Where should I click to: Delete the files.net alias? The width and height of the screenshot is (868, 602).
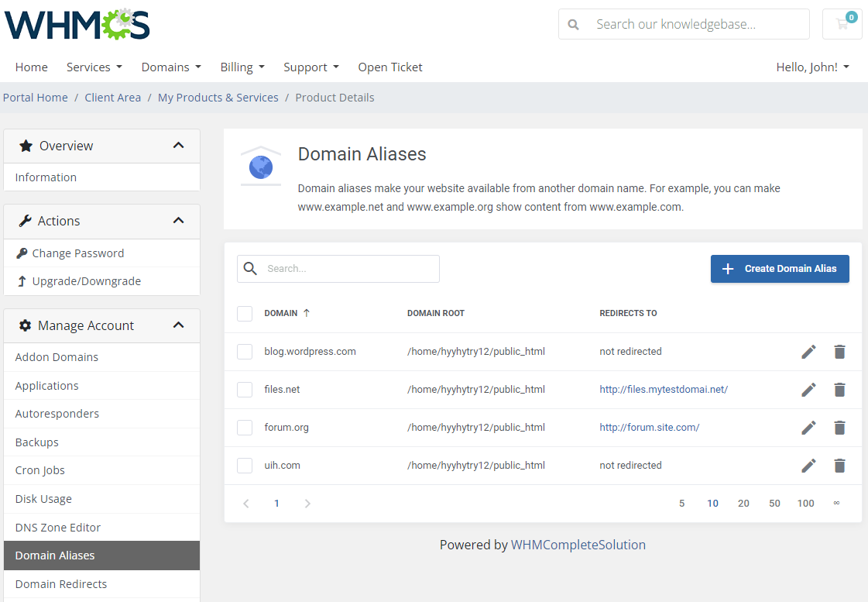coord(839,390)
